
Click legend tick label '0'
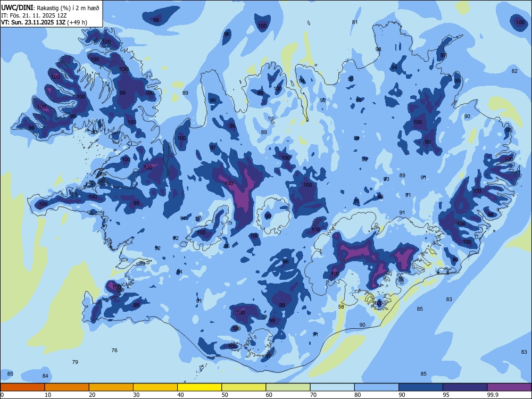click(2, 395)
